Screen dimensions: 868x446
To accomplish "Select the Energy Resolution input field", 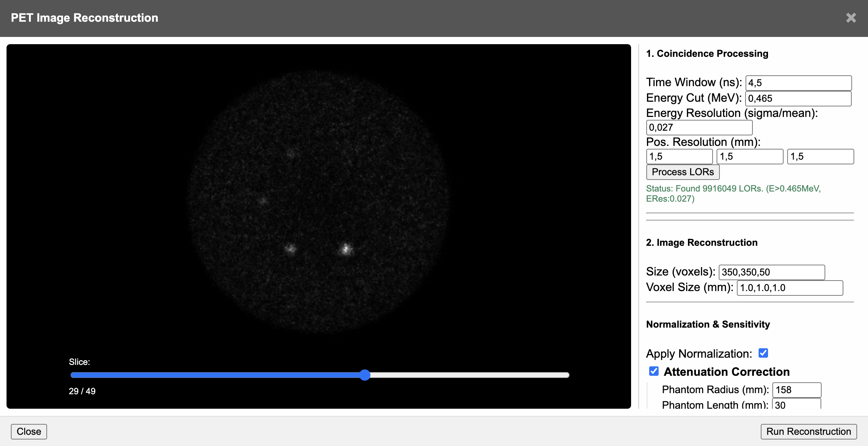I will (x=699, y=127).
